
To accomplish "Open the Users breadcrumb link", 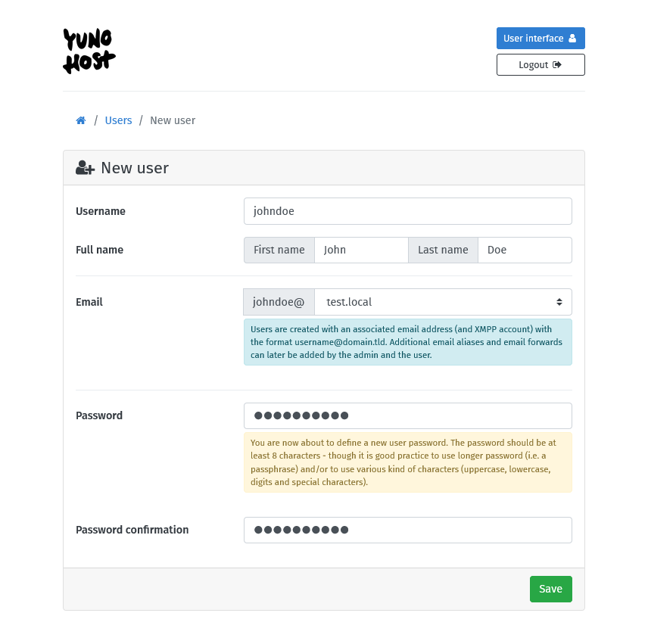I will tap(118, 120).
